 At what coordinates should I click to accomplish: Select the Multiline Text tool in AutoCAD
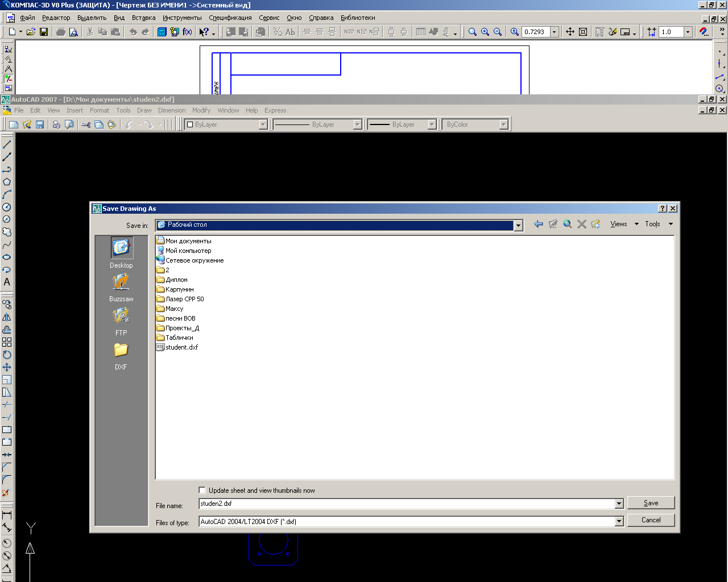coord(7,282)
